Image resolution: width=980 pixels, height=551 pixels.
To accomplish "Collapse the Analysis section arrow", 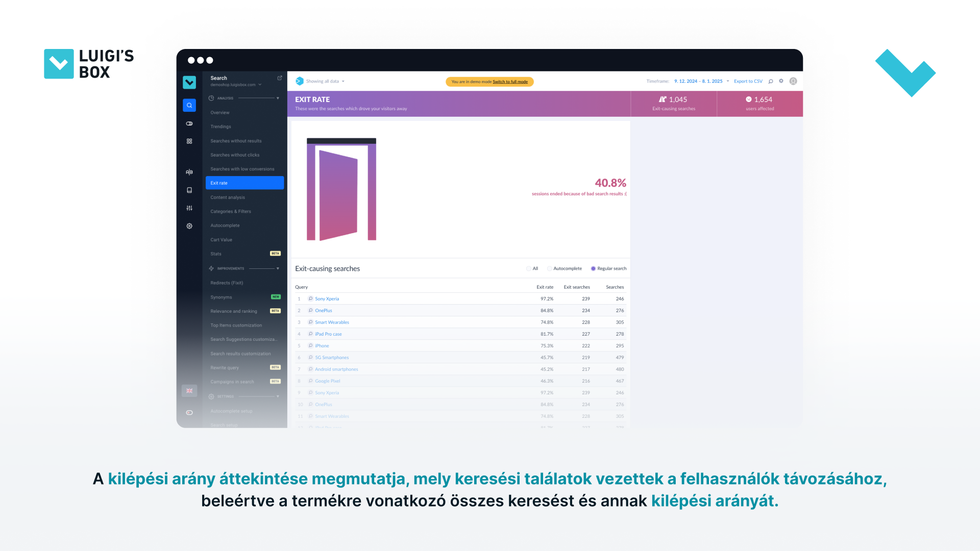I will [278, 98].
